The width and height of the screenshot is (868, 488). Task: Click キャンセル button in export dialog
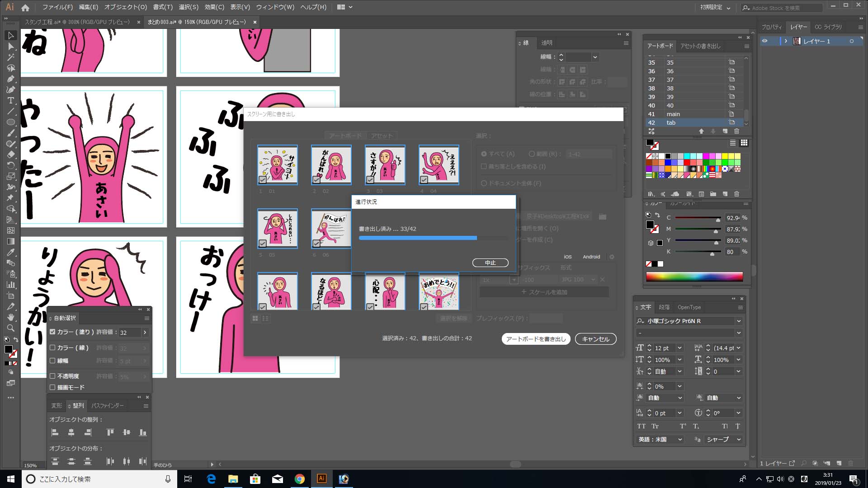click(x=595, y=339)
